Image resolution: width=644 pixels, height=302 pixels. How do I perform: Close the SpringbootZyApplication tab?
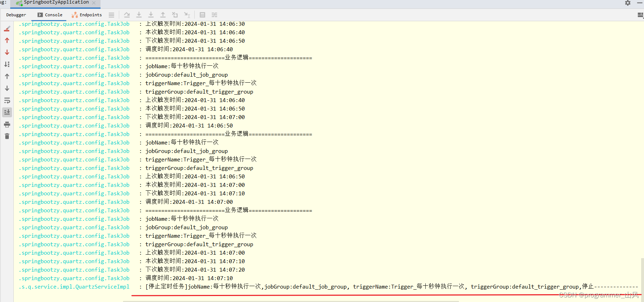click(x=94, y=3)
